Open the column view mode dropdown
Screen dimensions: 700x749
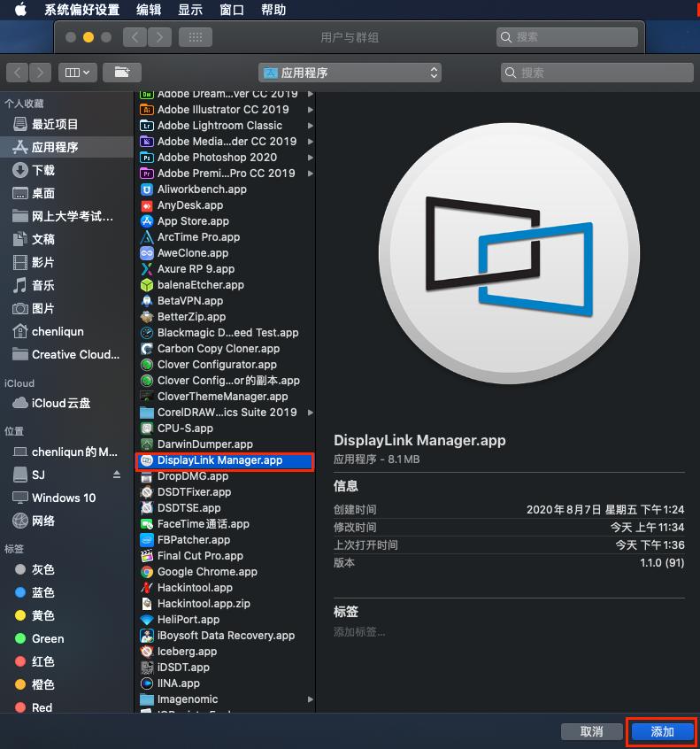(78, 73)
